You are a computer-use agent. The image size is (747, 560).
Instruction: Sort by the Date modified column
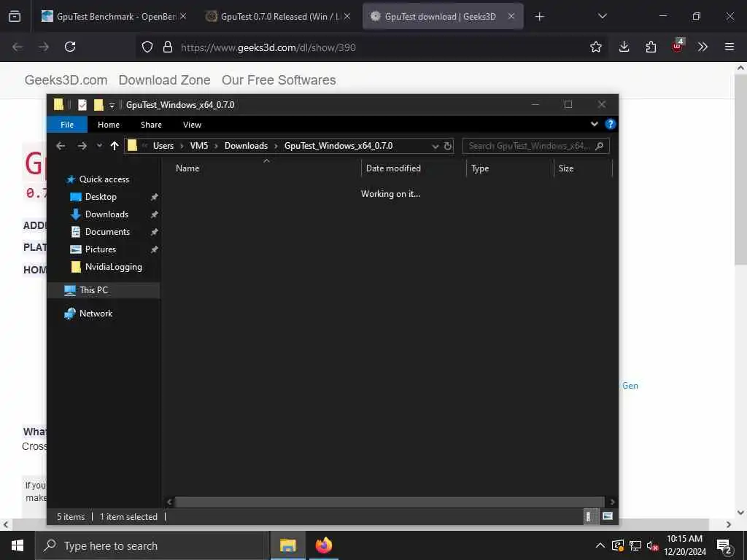click(x=393, y=168)
